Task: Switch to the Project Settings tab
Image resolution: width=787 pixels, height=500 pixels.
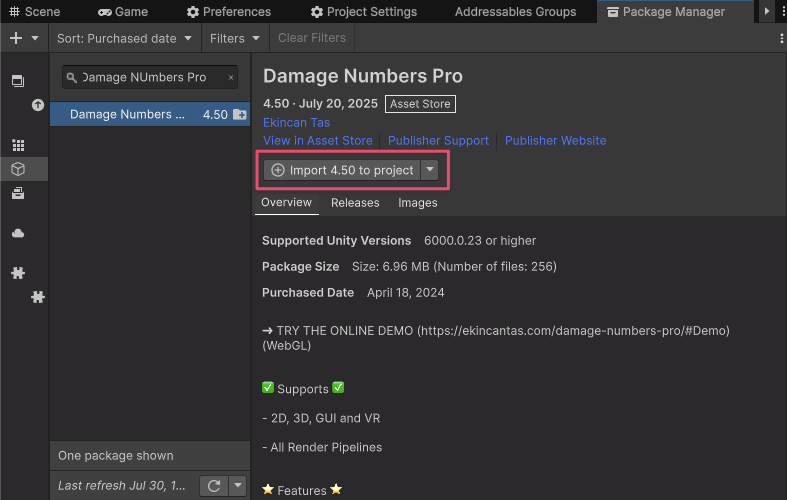Action: coord(363,12)
